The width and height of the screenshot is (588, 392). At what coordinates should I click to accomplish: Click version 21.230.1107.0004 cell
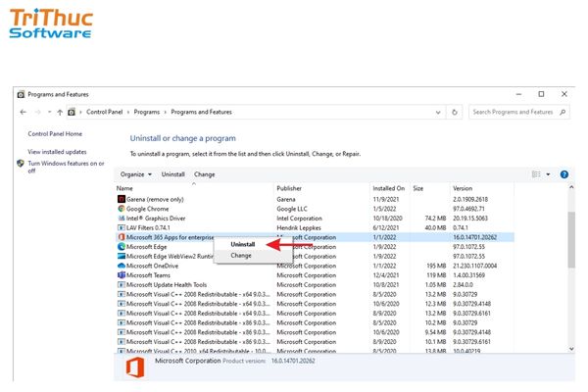tap(474, 266)
